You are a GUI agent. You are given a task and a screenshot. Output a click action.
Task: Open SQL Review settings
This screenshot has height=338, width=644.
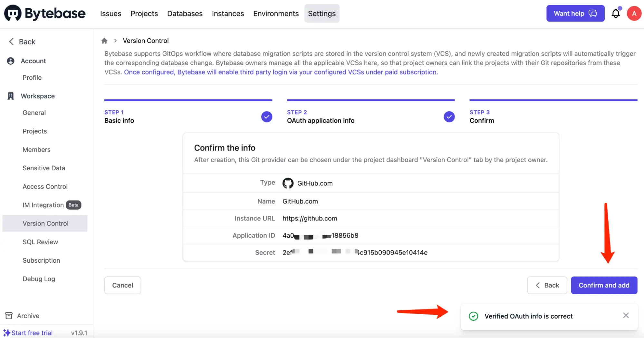pyautogui.click(x=40, y=242)
